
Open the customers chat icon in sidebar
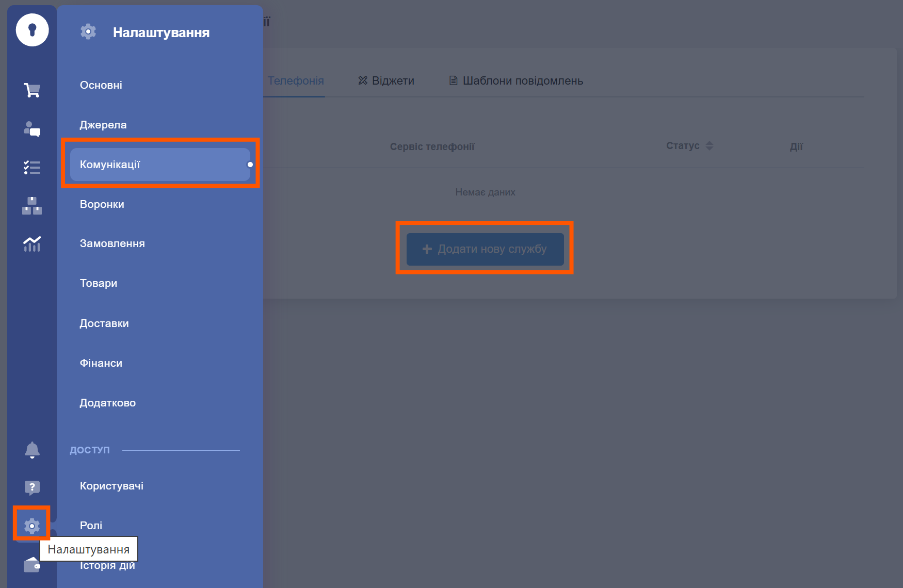pos(32,129)
